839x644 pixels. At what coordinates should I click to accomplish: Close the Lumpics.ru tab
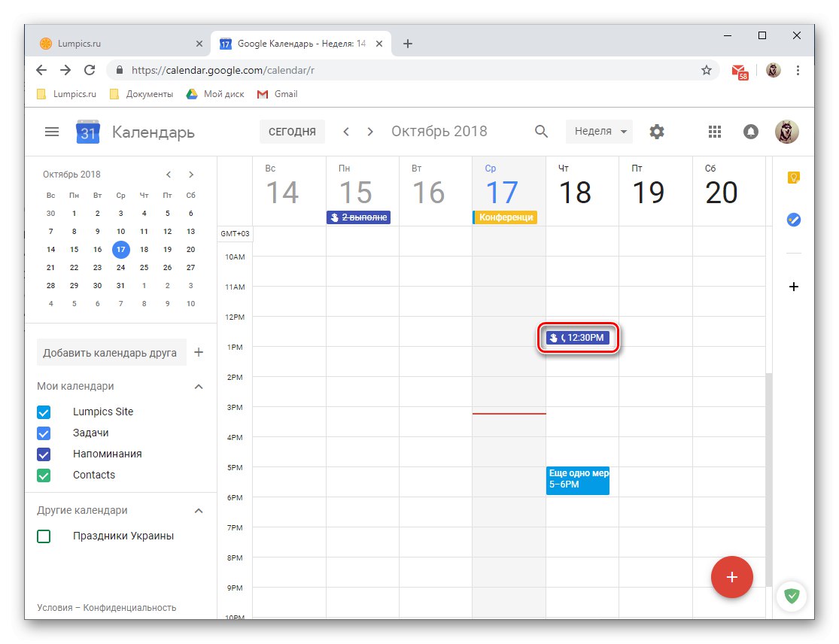(199, 44)
